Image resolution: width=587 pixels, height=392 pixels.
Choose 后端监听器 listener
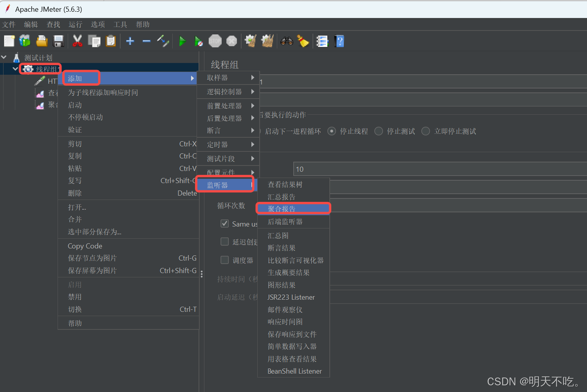point(293,222)
